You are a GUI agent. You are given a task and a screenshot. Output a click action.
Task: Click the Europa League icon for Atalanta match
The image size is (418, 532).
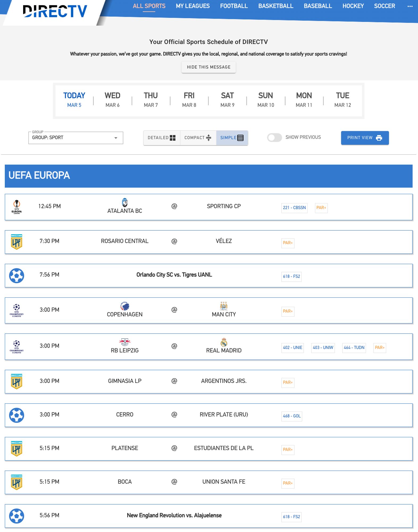(x=17, y=207)
